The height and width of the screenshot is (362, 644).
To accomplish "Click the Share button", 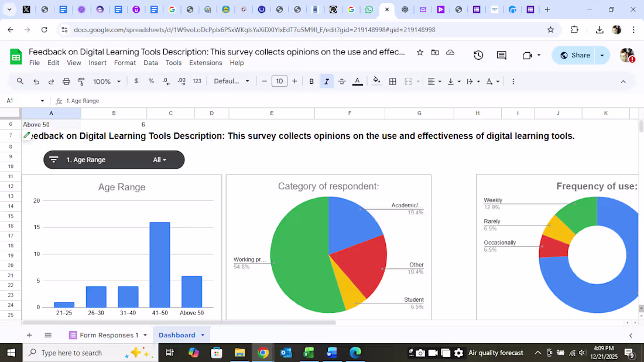I will 579,54.
